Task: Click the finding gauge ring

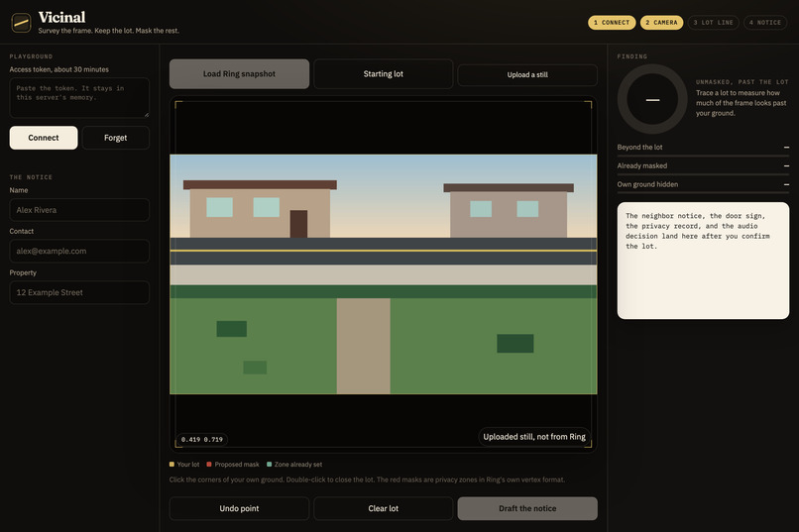Action: 652,99
